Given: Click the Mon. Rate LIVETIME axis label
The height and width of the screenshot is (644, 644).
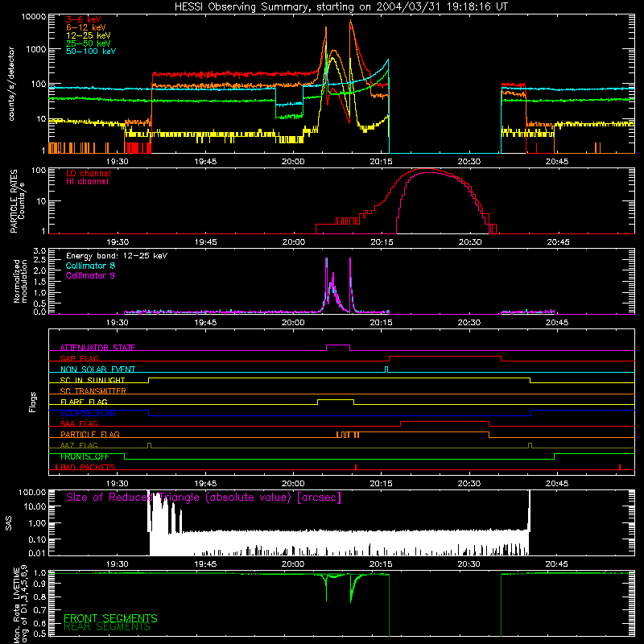Looking at the screenshot, I should tap(20, 605).
